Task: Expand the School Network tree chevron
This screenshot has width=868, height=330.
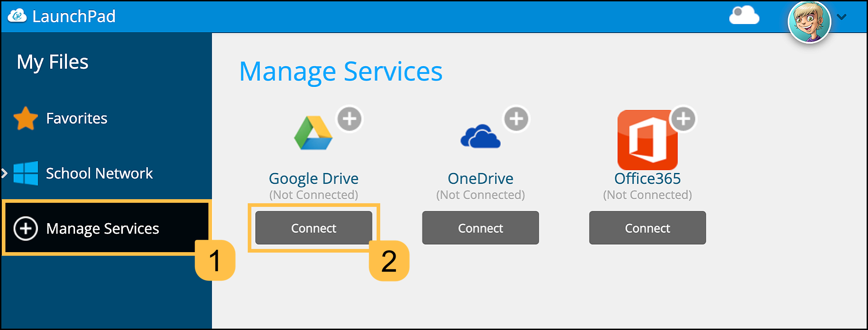Action: point(5,173)
